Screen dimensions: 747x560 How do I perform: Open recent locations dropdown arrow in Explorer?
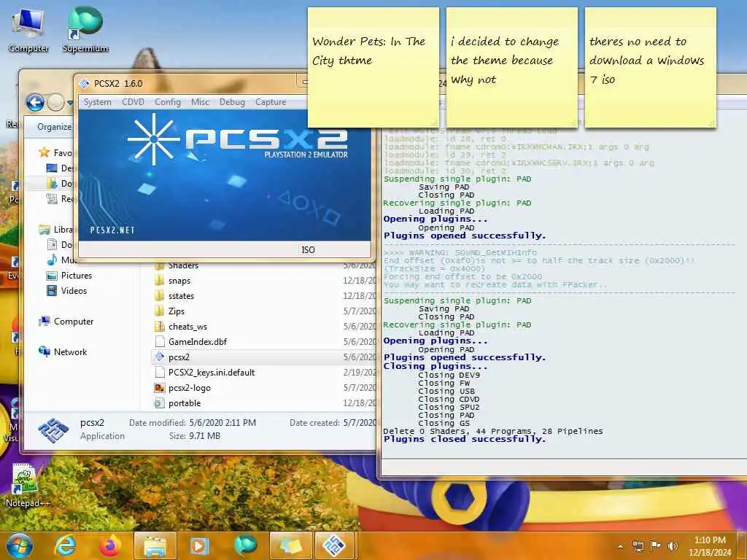point(70,102)
